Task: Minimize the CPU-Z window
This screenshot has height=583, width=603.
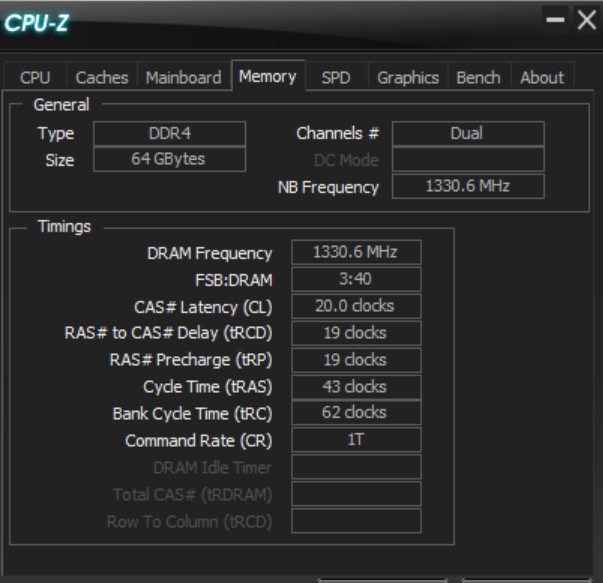Action: point(556,19)
